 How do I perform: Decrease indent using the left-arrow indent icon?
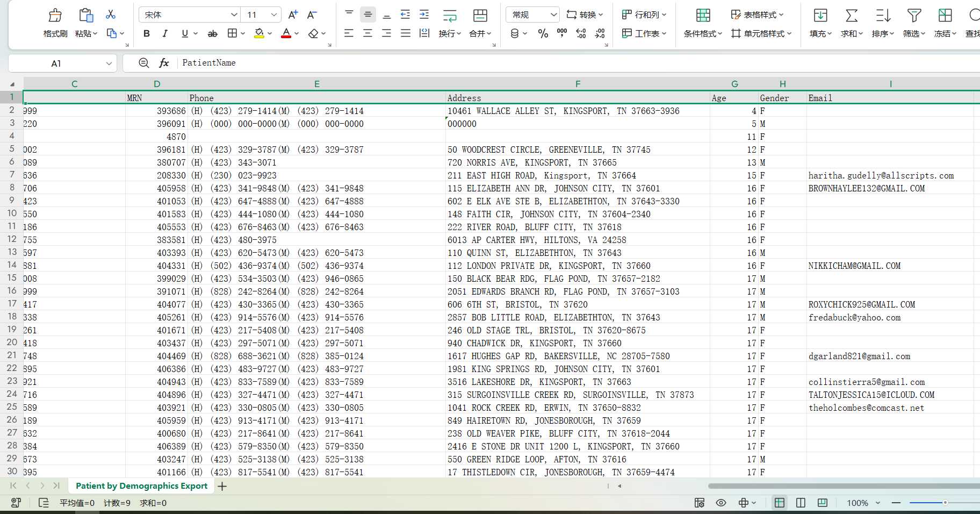[x=405, y=15]
